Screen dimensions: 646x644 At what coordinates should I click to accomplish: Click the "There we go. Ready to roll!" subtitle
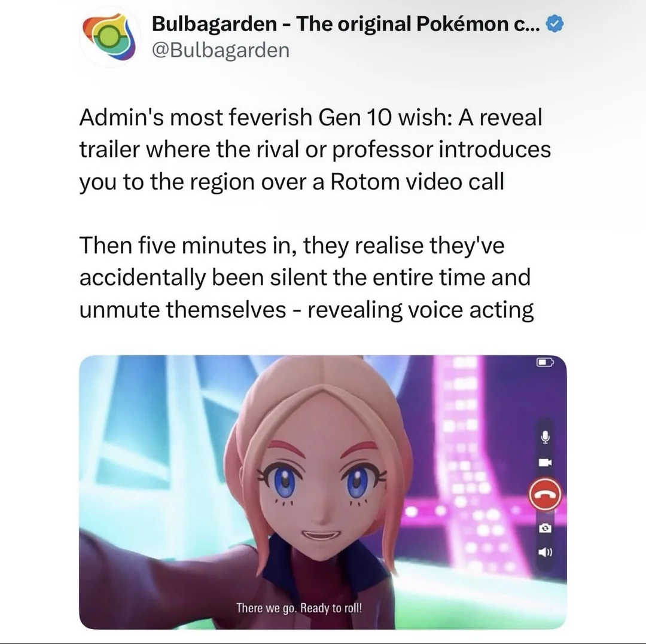pos(299,608)
